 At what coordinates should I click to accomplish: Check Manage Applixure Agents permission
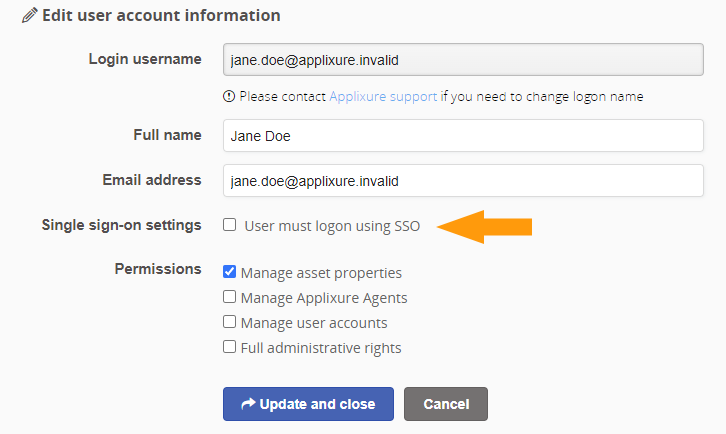(230, 296)
